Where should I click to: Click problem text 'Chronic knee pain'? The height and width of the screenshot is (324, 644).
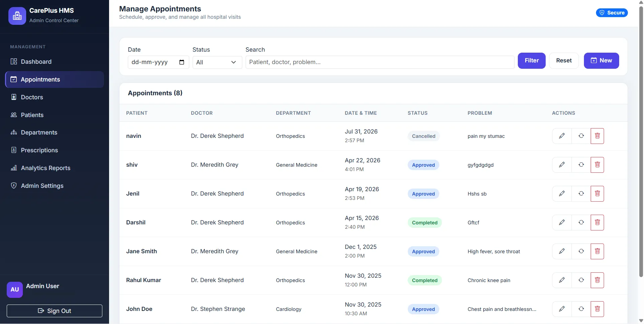click(489, 280)
